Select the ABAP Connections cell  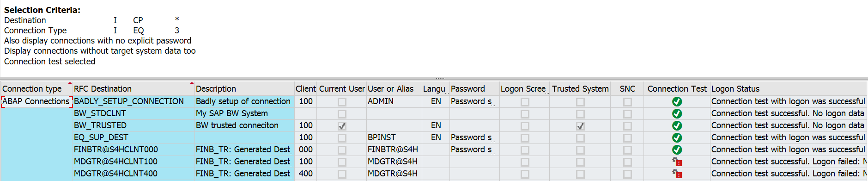click(x=36, y=101)
